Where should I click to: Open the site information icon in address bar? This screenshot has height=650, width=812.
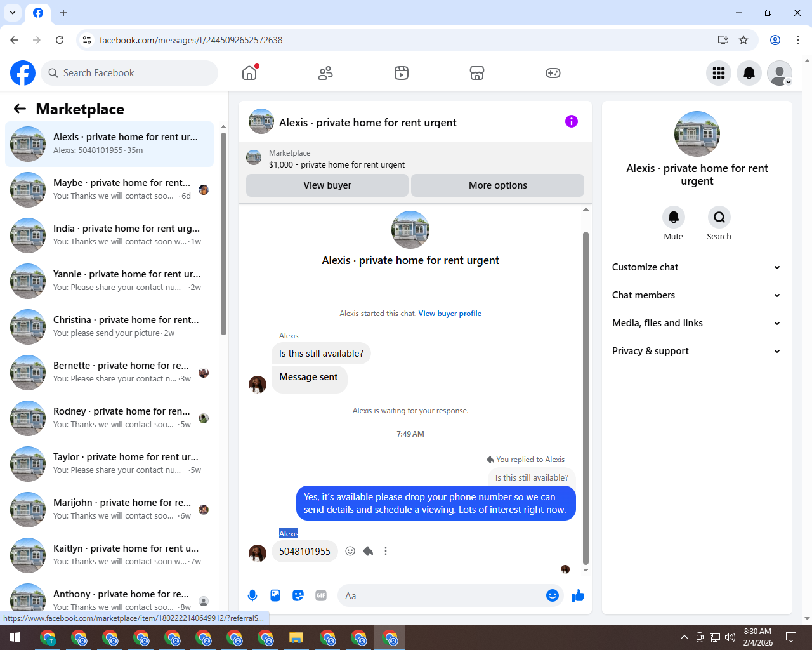click(87, 40)
